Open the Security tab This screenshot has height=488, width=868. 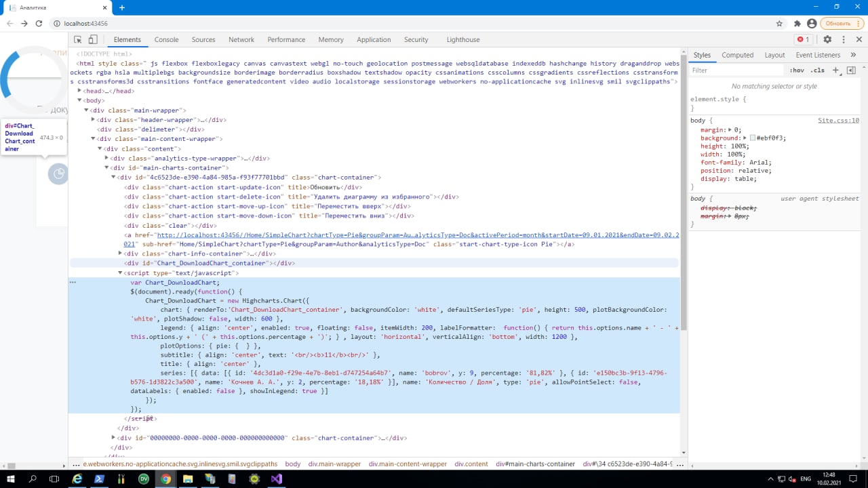pos(416,40)
